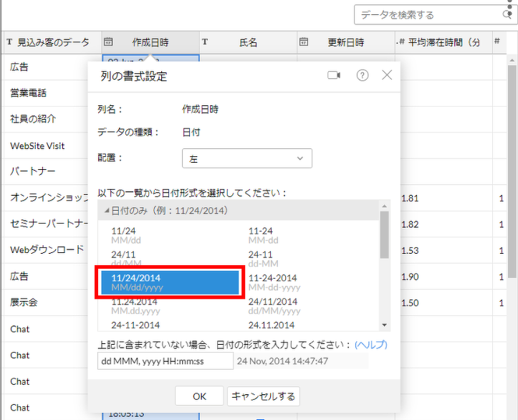The width and height of the screenshot is (518, 420).
Task: Select the 11-24-2014 MM-dd-yyyy format
Action: (272, 282)
